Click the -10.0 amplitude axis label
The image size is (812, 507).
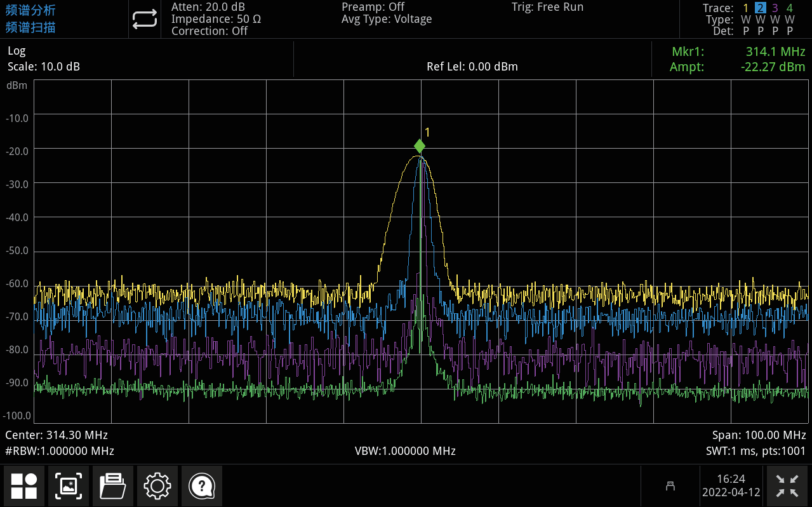coord(17,118)
